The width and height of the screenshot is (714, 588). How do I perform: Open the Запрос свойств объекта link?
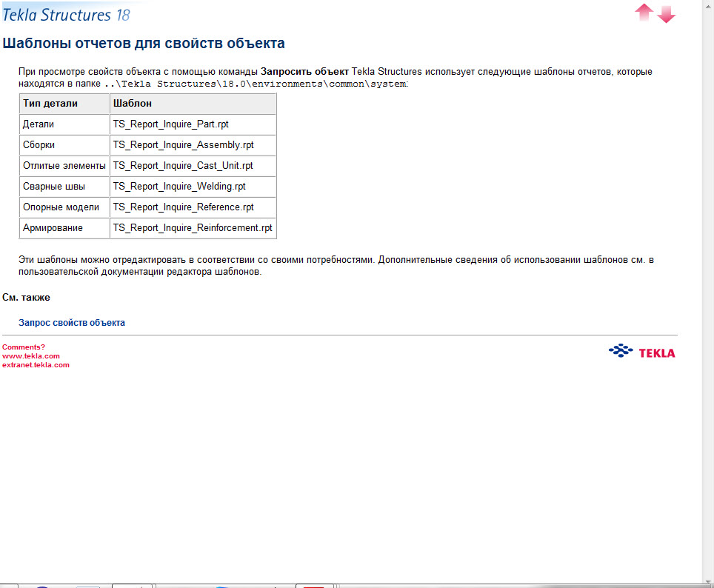tap(72, 322)
